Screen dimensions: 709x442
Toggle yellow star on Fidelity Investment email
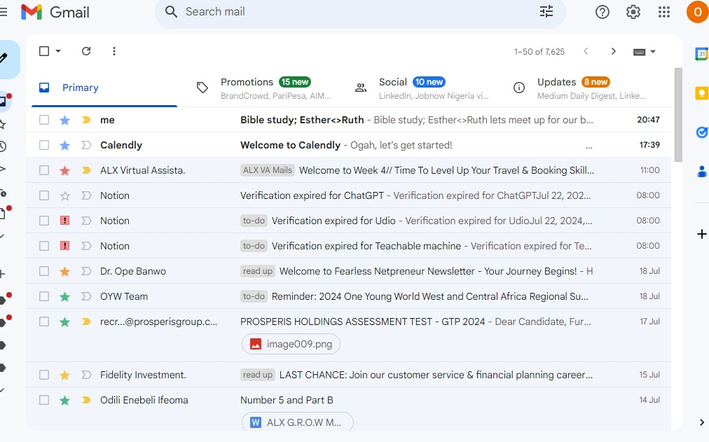click(x=65, y=375)
